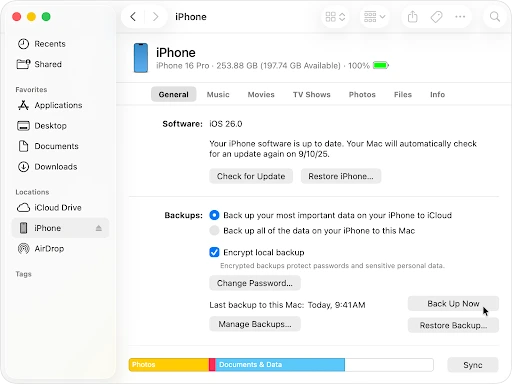
Task: Open Desktop in the sidebar
Action: [60, 126]
